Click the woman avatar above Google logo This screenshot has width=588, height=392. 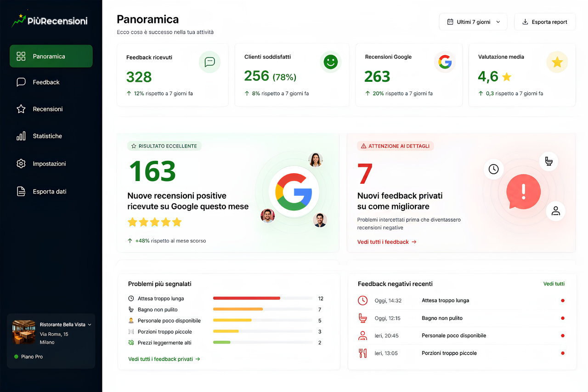[x=315, y=159]
